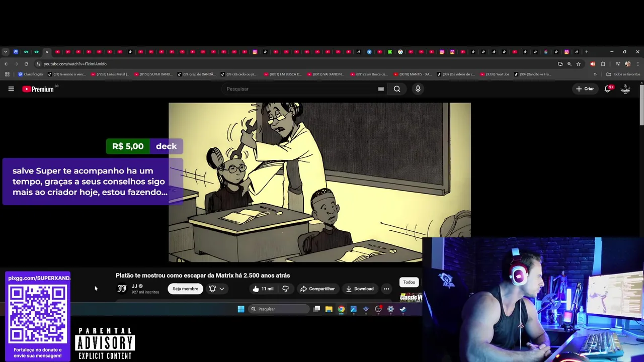Reload the page with refresh icon
This screenshot has height=362, width=644.
click(26, 64)
